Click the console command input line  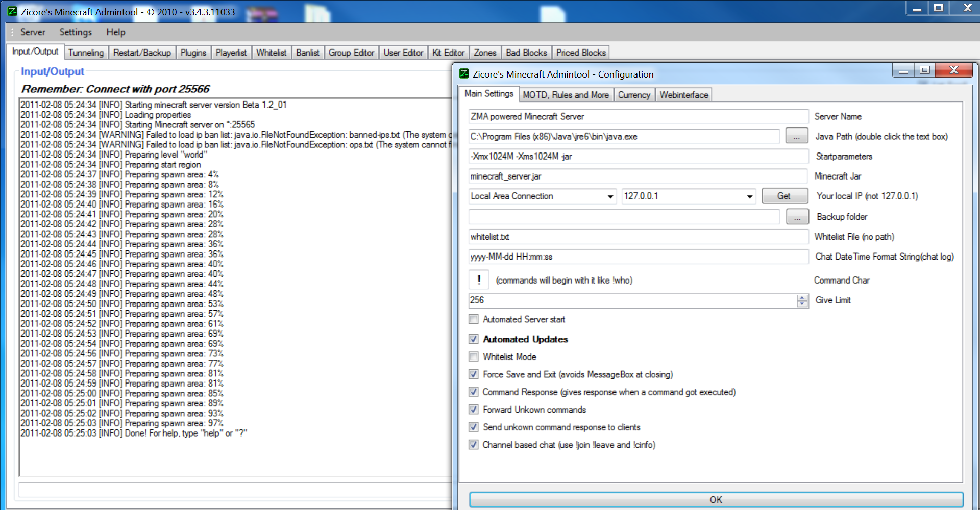pos(235,489)
